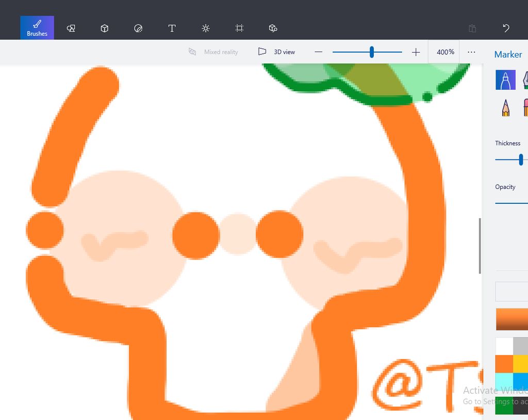Screen dimensions: 528x420
Task: Open the current orange color picker
Action: pos(512,319)
